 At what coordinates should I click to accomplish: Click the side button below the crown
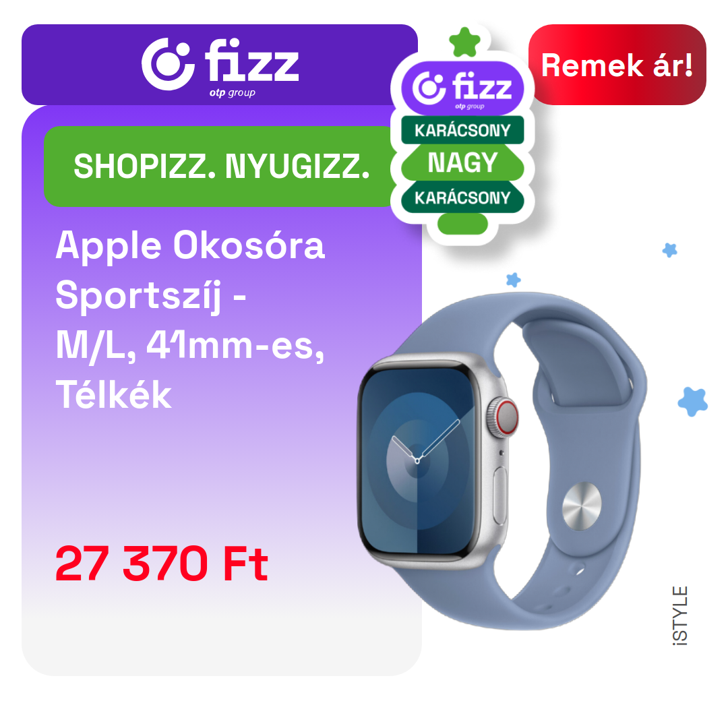500,495
